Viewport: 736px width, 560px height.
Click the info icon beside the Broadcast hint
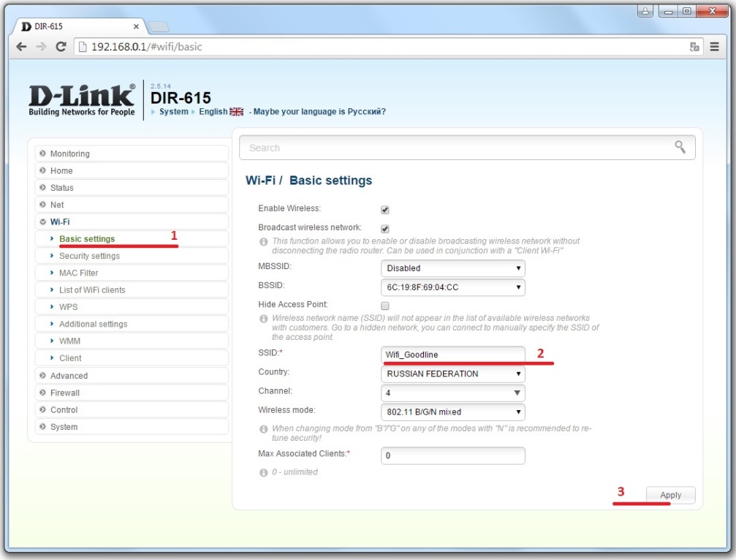(264, 241)
